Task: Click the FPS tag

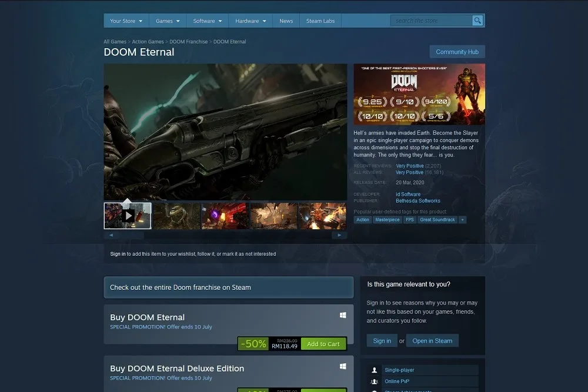Action: [x=409, y=220]
